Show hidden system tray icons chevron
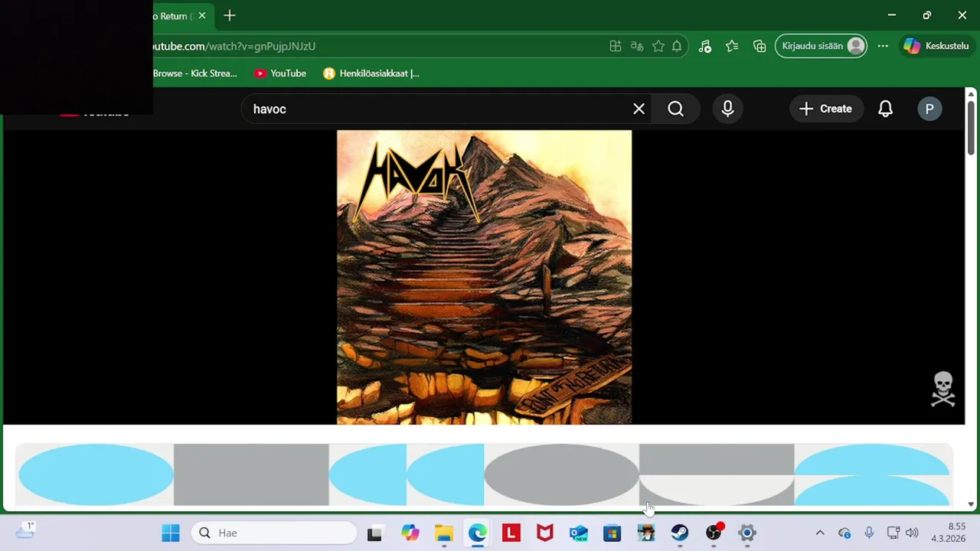Viewport: 980px width, 551px height. (x=820, y=533)
